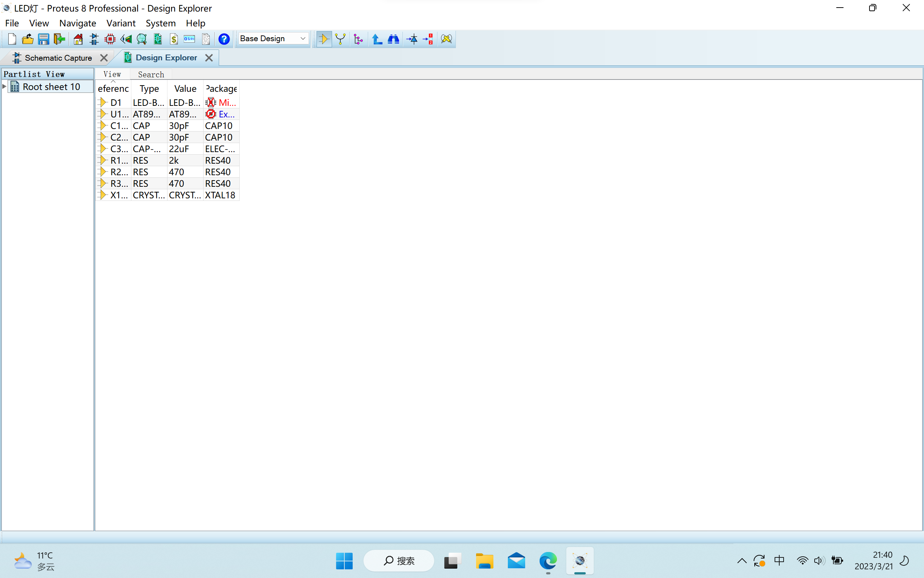Click the missing package icon for D1
Screen dimensions: 924x578
pyautogui.click(x=211, y=103)
